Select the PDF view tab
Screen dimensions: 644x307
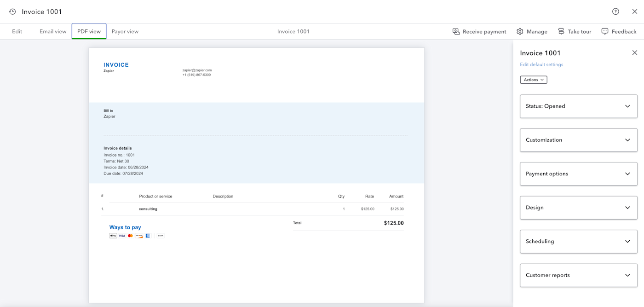click(x=89, y=31)
